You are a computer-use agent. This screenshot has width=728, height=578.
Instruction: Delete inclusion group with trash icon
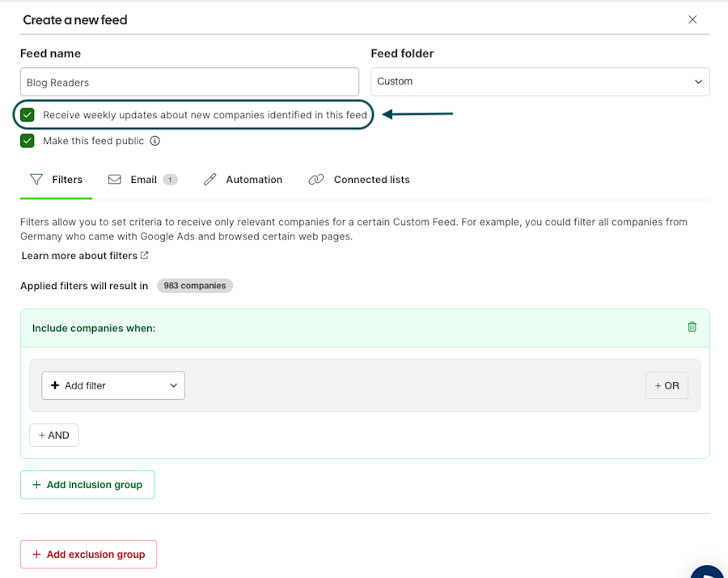692,327
